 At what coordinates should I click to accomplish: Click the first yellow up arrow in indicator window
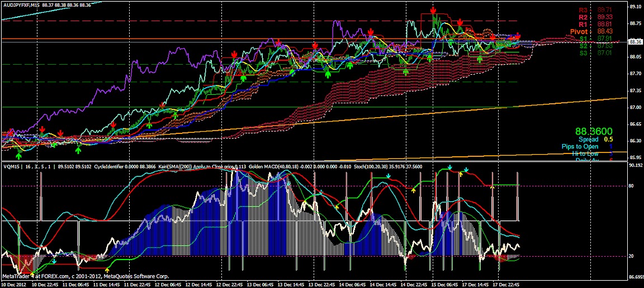[107, 270]
